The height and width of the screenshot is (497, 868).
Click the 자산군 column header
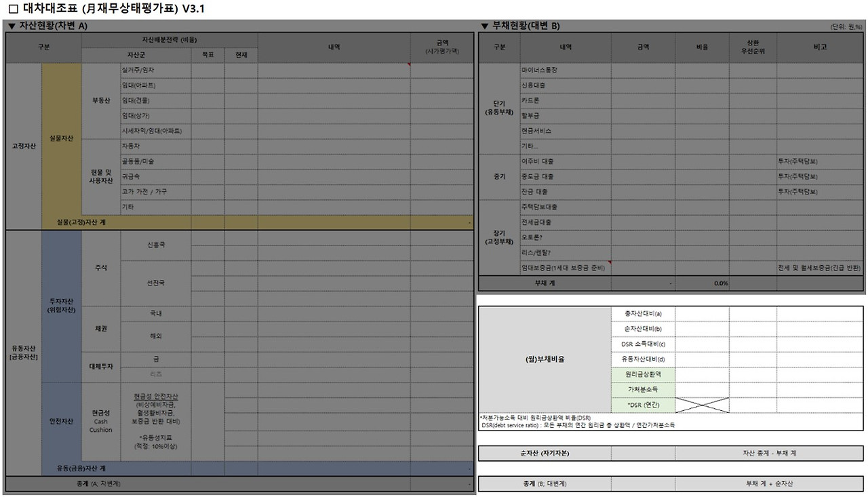pos(136,55)
